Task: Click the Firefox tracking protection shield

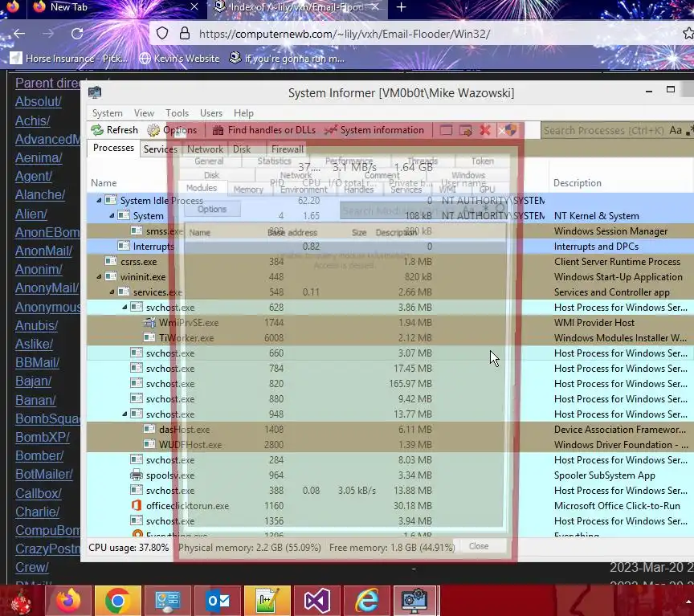Action: [x=162, y=34]
